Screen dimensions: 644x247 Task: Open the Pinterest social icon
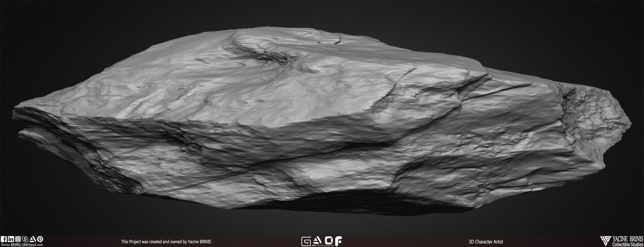click(x=40, y=239)
